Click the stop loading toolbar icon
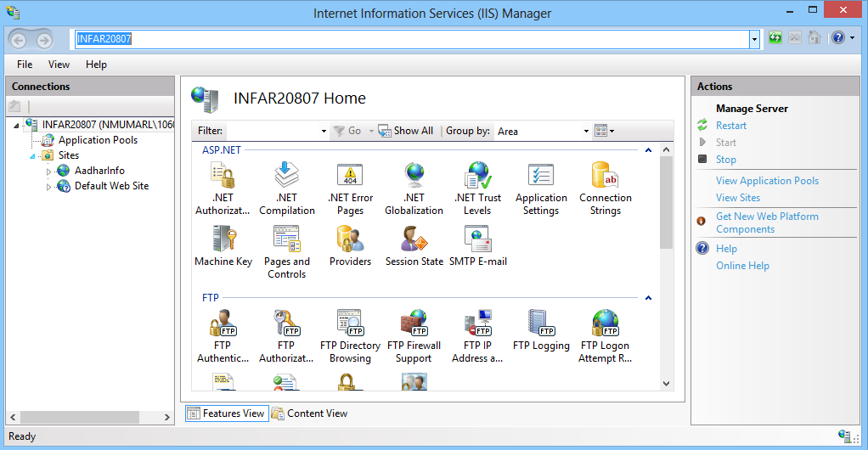Image resolution: width=868 pixels, height=450 pixels. pos(795,37)
